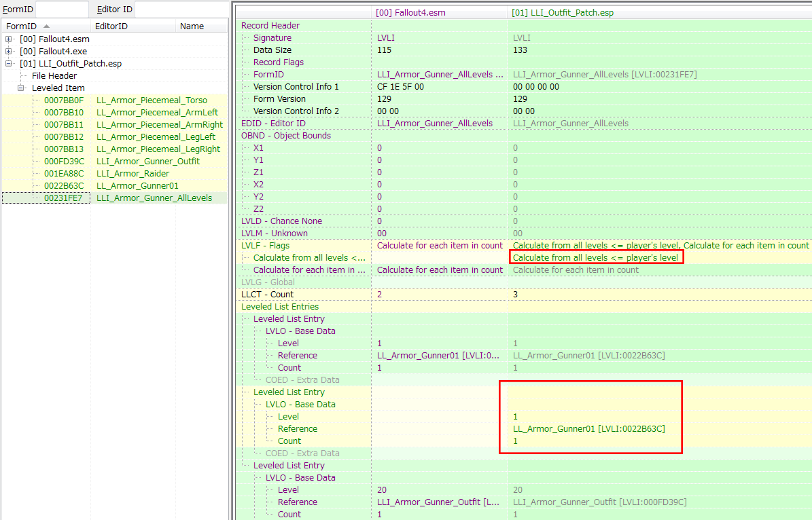Click Level value 20 in Fallout4.esm column
Screen dimensions: 812x520
tap(382, 490)
